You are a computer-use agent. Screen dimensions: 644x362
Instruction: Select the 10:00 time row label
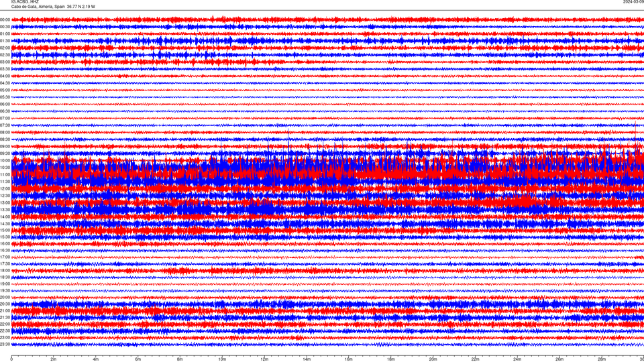(x=5, y=160)
